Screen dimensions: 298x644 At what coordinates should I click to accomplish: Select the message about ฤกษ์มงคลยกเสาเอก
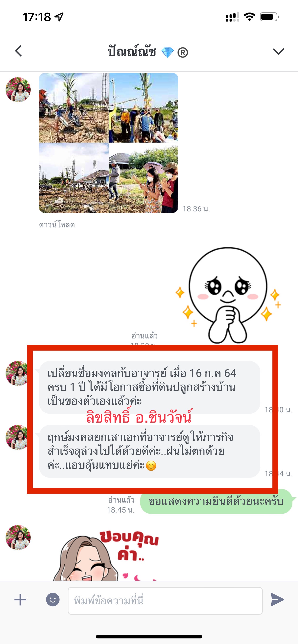[x=150, y=451]
